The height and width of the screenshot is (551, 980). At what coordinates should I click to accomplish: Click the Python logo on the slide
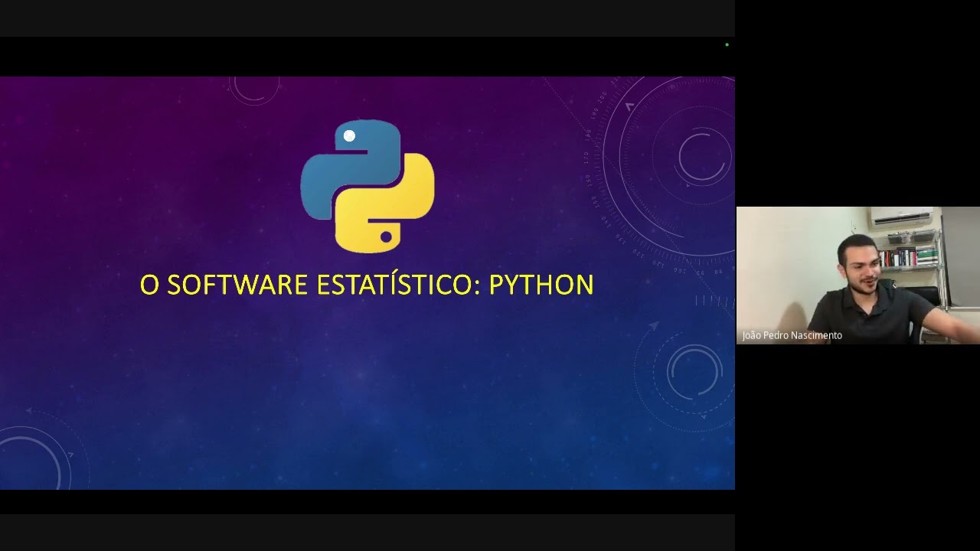[x=367, y=186]
